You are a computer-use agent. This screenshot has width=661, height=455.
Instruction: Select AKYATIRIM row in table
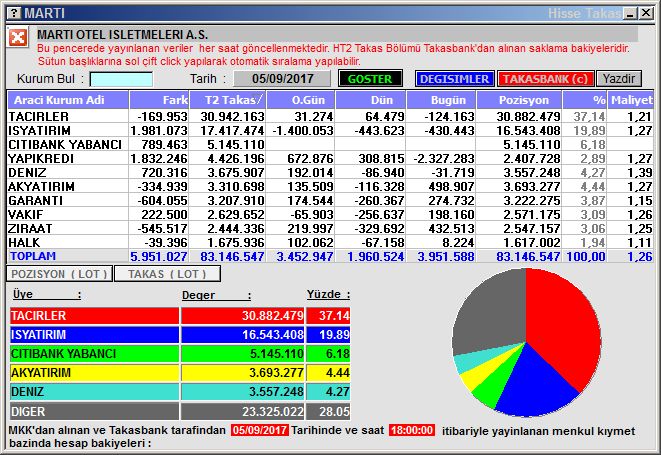tap(330, 186)
